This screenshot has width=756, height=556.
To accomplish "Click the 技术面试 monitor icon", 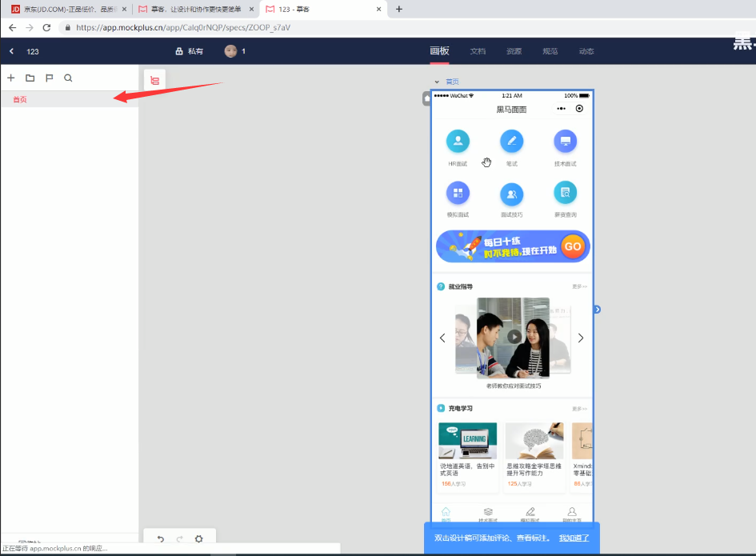I will [x=566, y=141].
